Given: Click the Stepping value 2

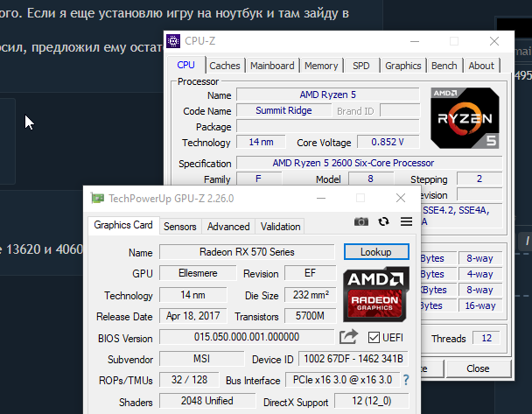Looking at the screenshot, I should pyautogui.click(x=479, y=179).
